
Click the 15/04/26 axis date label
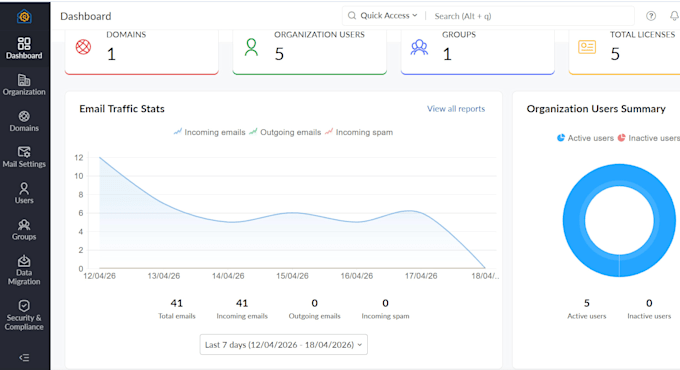(292, 276)
